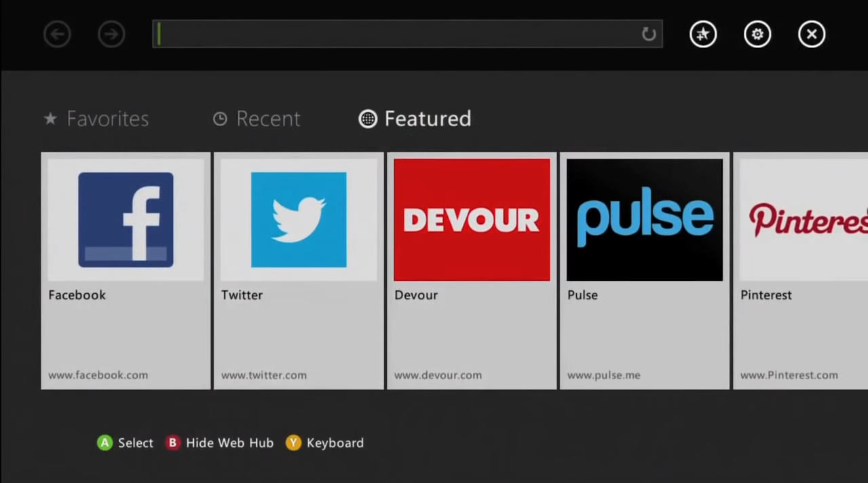Click the red B button icon
The width and height of the screenshot is (868, 483).
click(172, 443)
